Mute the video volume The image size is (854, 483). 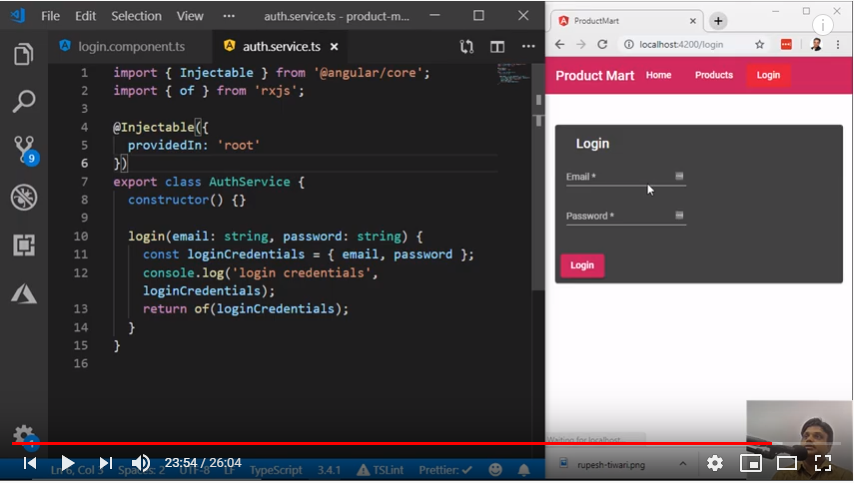[x=141, y=463]
